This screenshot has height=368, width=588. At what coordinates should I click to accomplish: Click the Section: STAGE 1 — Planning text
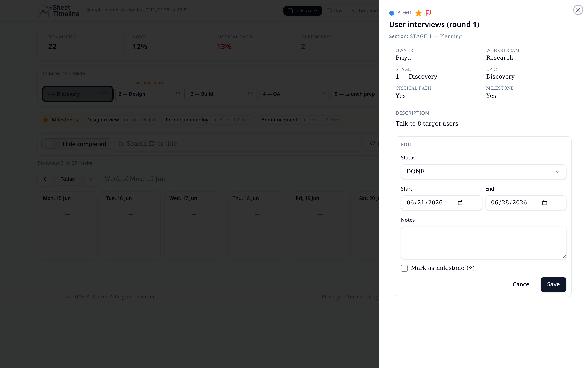425,36
